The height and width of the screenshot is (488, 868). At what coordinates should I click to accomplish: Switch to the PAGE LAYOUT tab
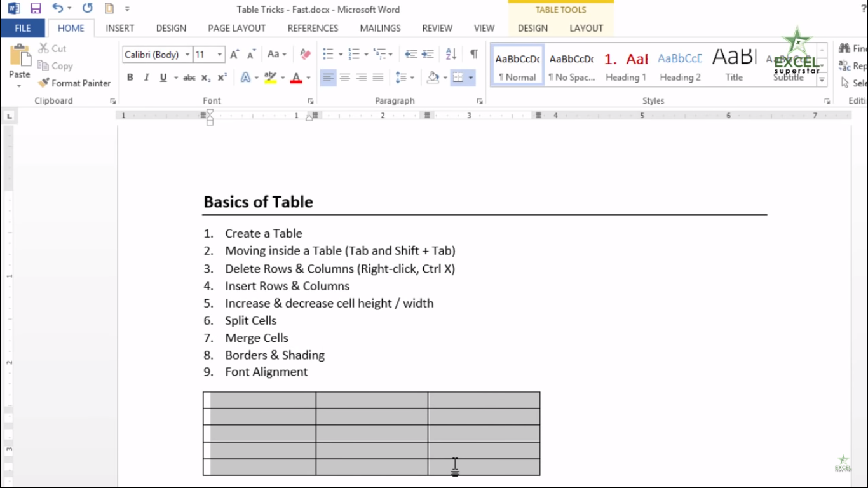(x=236, y=28)
